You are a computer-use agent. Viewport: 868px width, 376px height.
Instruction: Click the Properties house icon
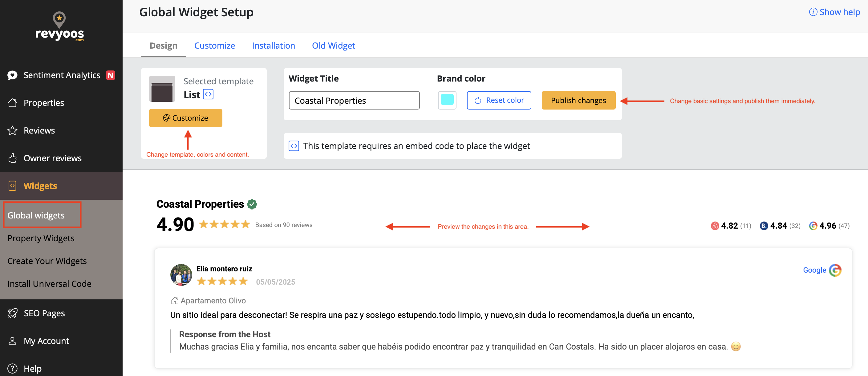click(x=12, y=103)
